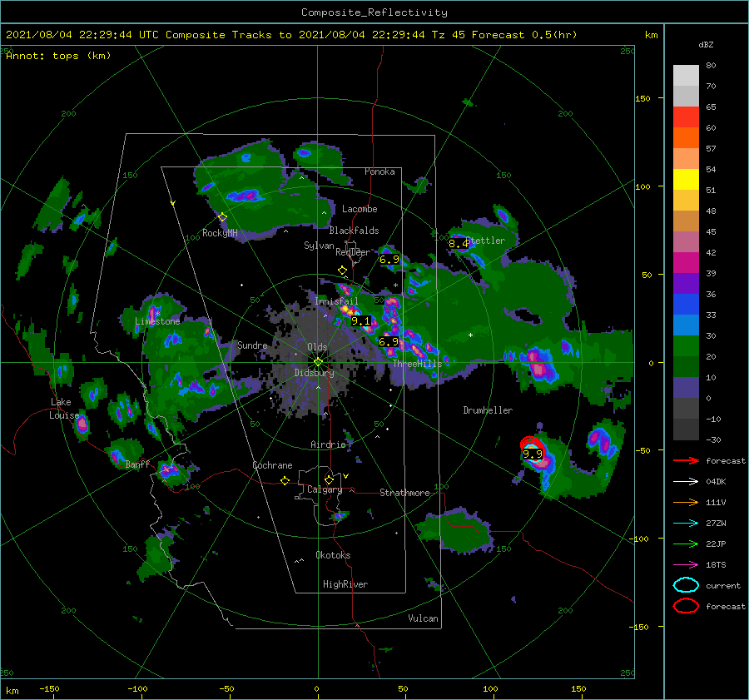
Task: Click the Stettler city label
Action: coord(485,241)
